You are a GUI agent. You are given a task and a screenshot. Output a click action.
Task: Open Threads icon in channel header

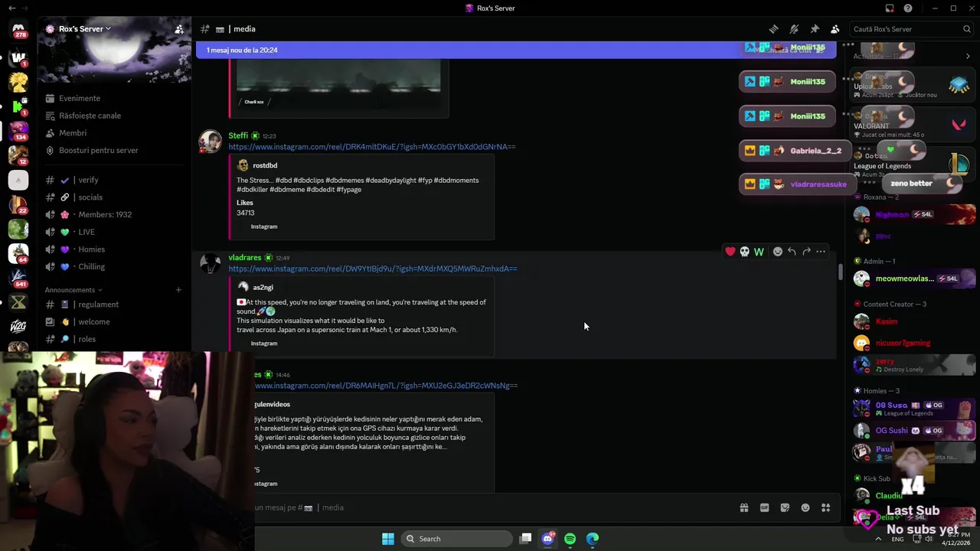click(x=774, y=29)
